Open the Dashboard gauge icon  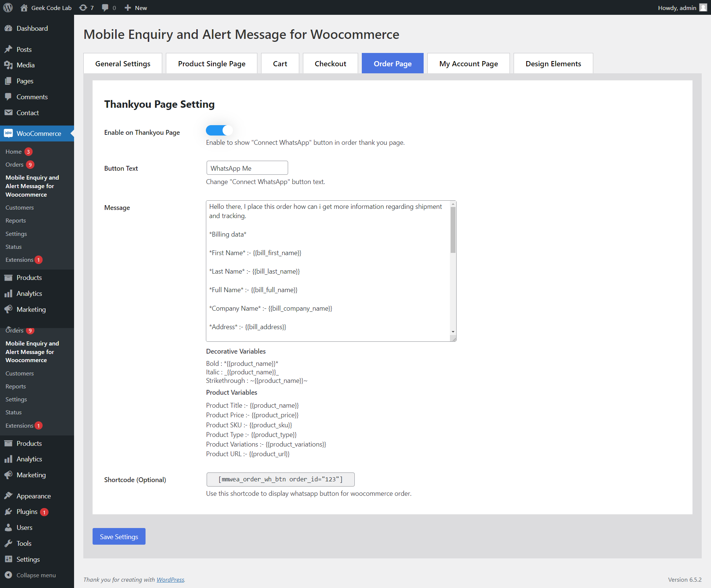point(9,29)
